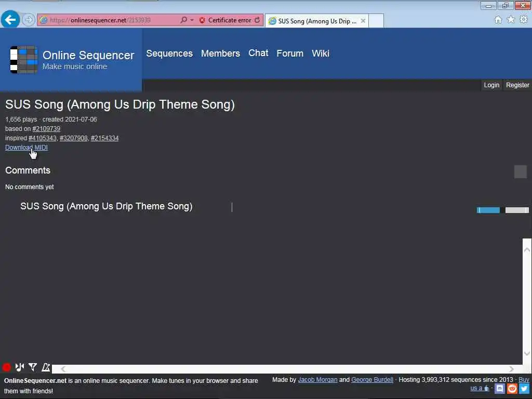
Task: Open the Jacob Morgan link
Action: point(317,380)
